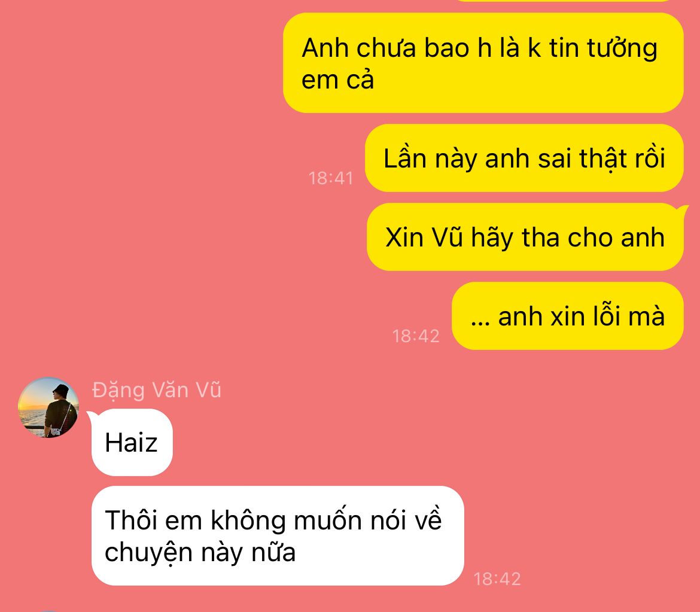Image resolution: width=700 pixels, height=612 pixels.
Task: Tap the "Xin Vũ hãy tha cho anh" bubble
Action: 525,237
